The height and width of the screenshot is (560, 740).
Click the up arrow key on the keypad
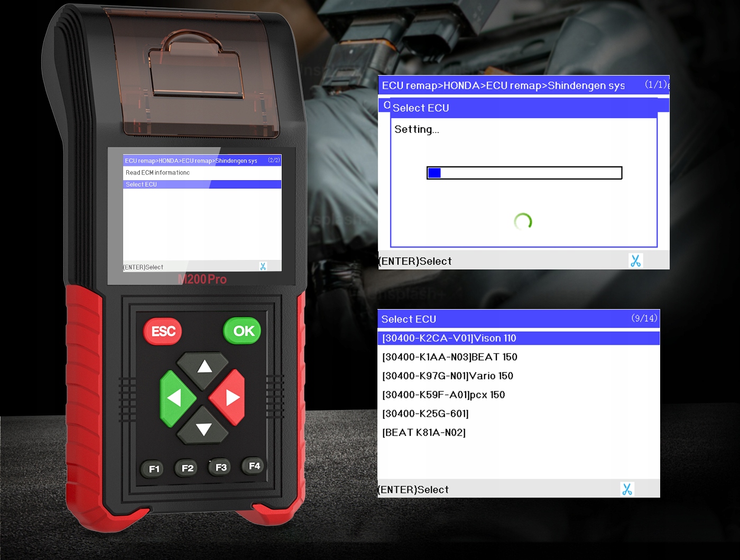[203, 366]
